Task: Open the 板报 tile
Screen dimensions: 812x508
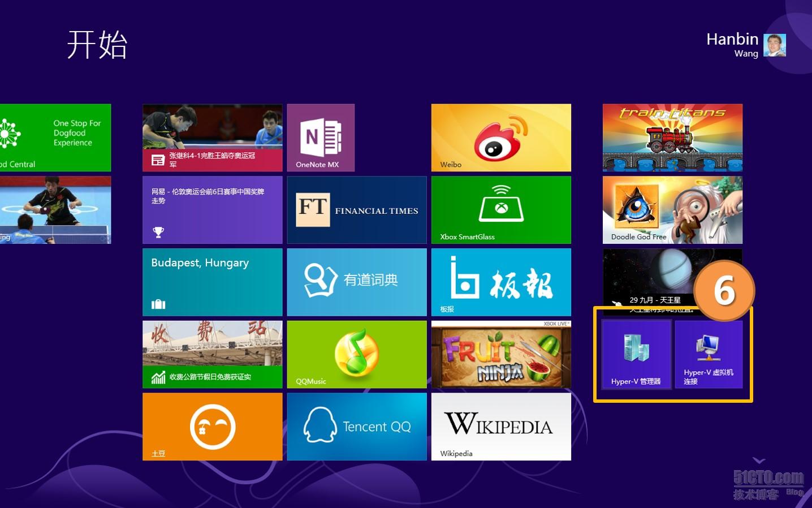Action: click(x=501, y=282)
